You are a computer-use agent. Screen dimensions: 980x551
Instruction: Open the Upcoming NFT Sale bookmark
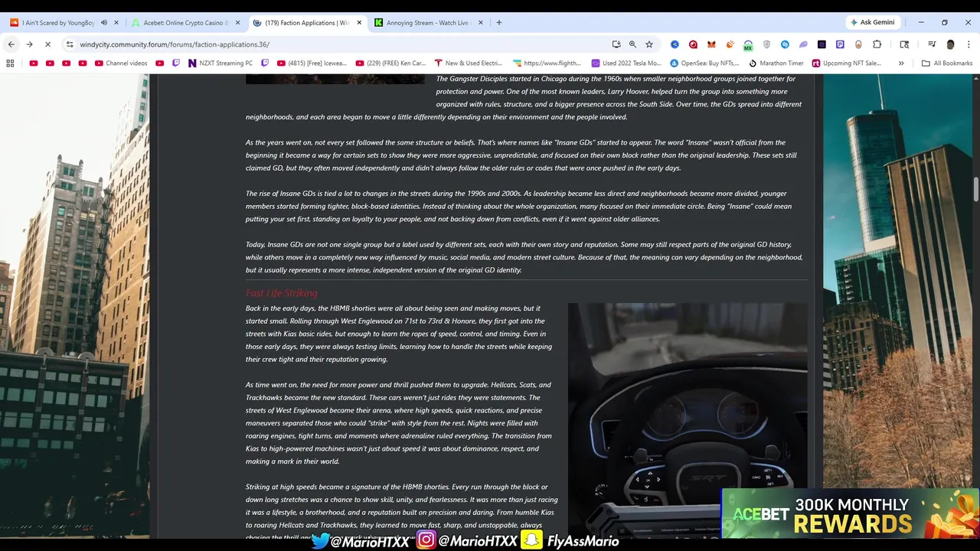[x=847, y=63]
